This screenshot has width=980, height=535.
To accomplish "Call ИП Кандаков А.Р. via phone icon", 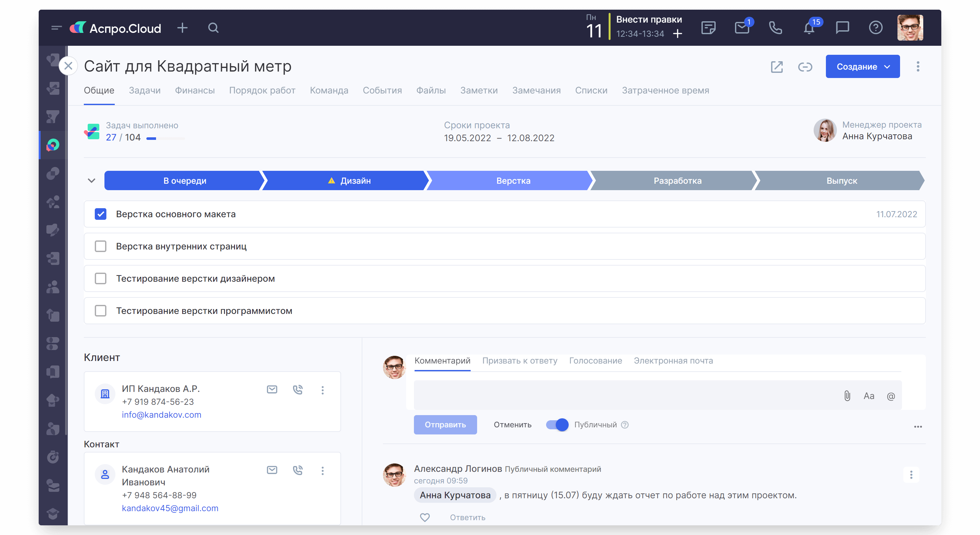I will (x=298, y=390).
